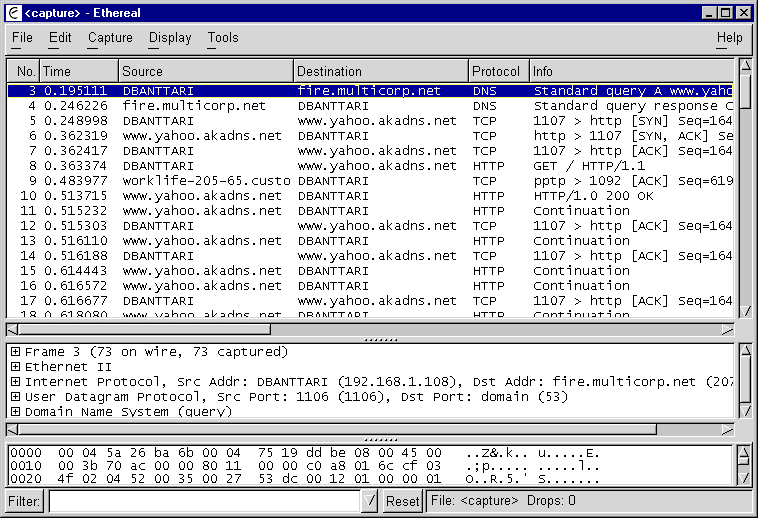
Task: Click the Reset filter button
Action: tap(402, 501)
